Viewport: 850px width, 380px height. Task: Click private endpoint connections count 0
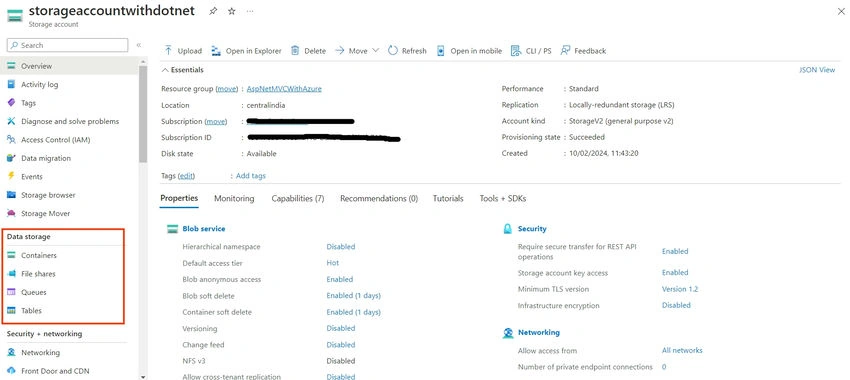point(664,367)
